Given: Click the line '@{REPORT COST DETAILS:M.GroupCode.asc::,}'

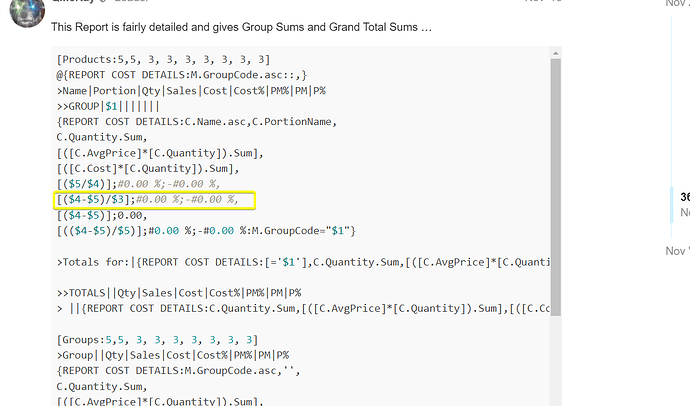Looking at the screenshot, I should tap(181, 75).
